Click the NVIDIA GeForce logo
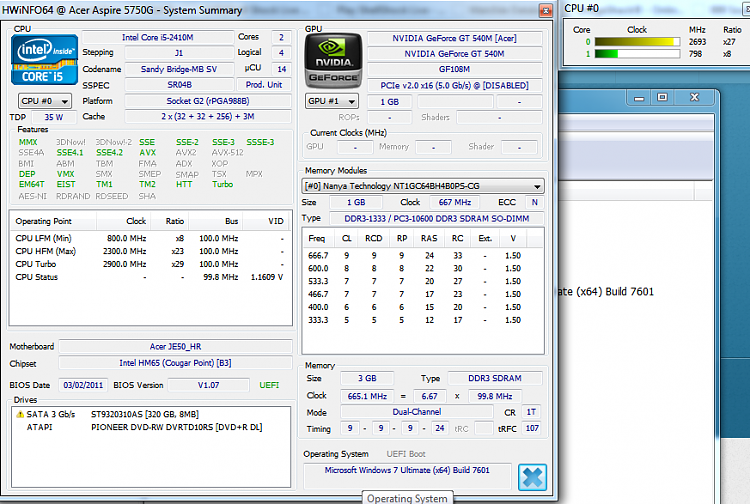The height and width of the screenshot is (504, 750). click(x=333, y=60)
